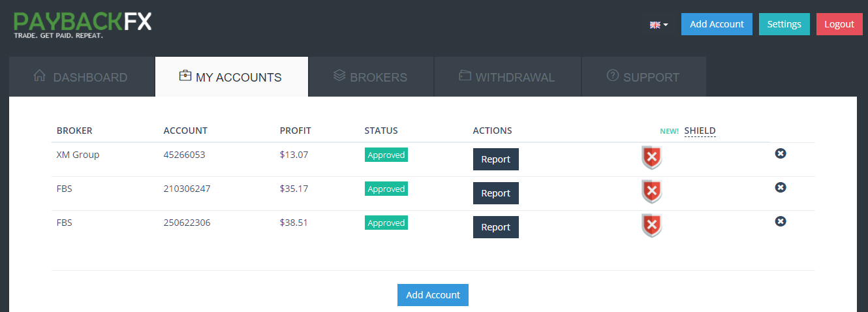Click the $35.17 profit value
The image size is (868, 312).
click(x=294, y=189)
